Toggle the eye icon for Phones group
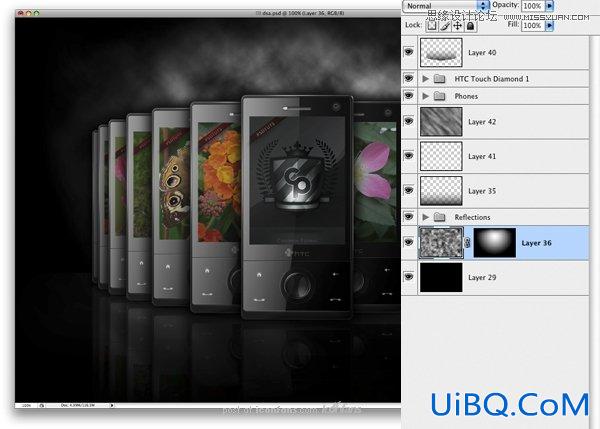The width and height of the screenshot is (600, 429). [409, 95]
